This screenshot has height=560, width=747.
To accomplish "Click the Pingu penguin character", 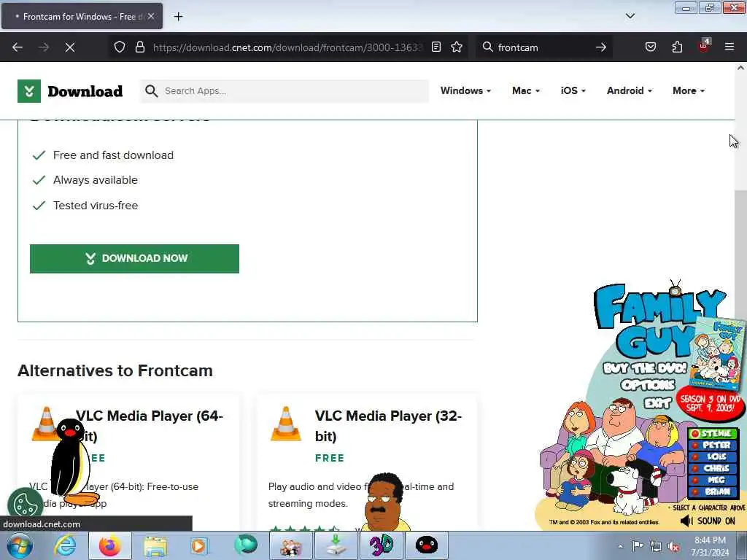I will (71, 462).
